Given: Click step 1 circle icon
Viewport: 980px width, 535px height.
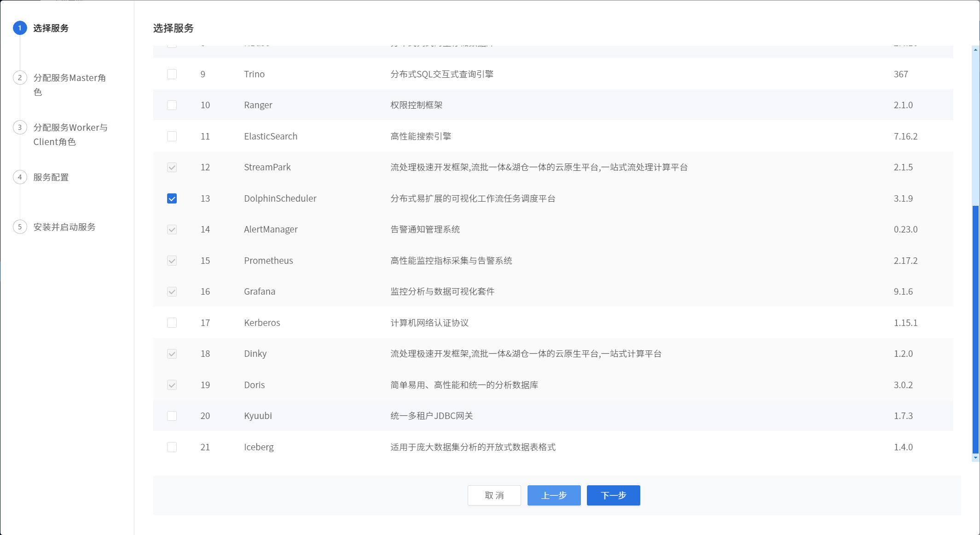Looking at the screenshot, I should pyautogui.click(x=20, y=28).
